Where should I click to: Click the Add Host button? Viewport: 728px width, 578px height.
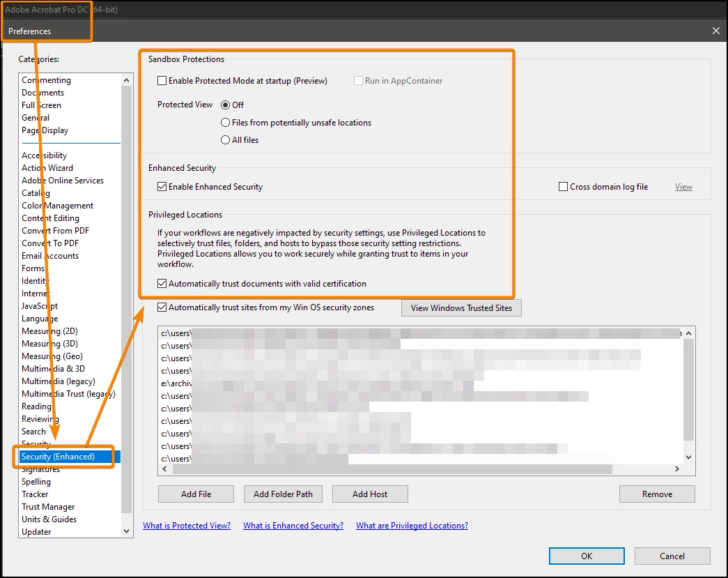coord(370,494)
